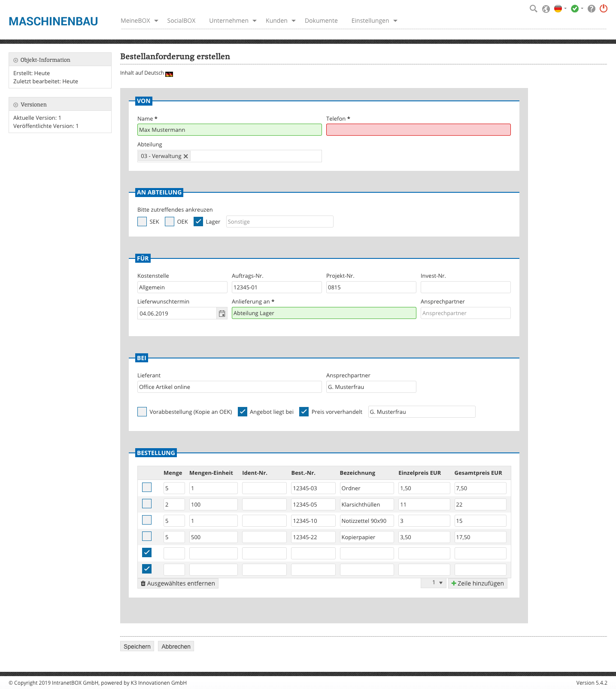
Task: Check the SEK checkbox
Action: tap(142, 222)
